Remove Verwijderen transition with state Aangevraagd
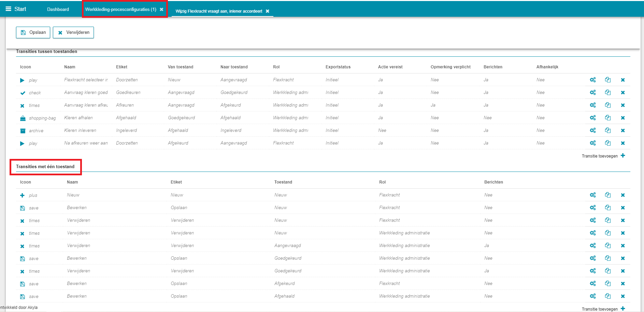This screenshot has height=312, width=644. (622, 246)
